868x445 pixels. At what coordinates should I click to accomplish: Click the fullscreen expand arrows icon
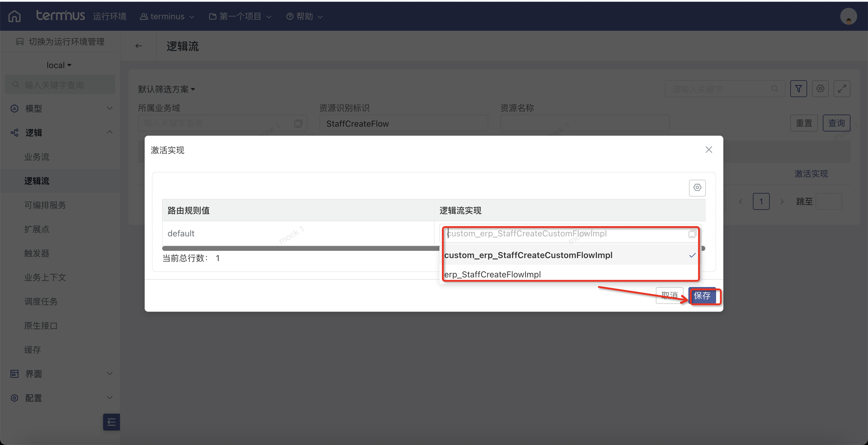842,89
